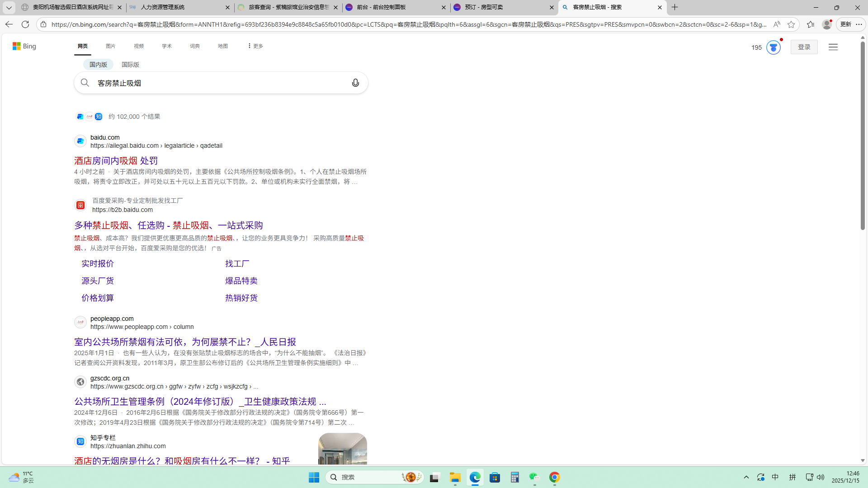Open the tab search dropdown arrow
This screenshot has height=488, width=868.
tap(9, 7)
